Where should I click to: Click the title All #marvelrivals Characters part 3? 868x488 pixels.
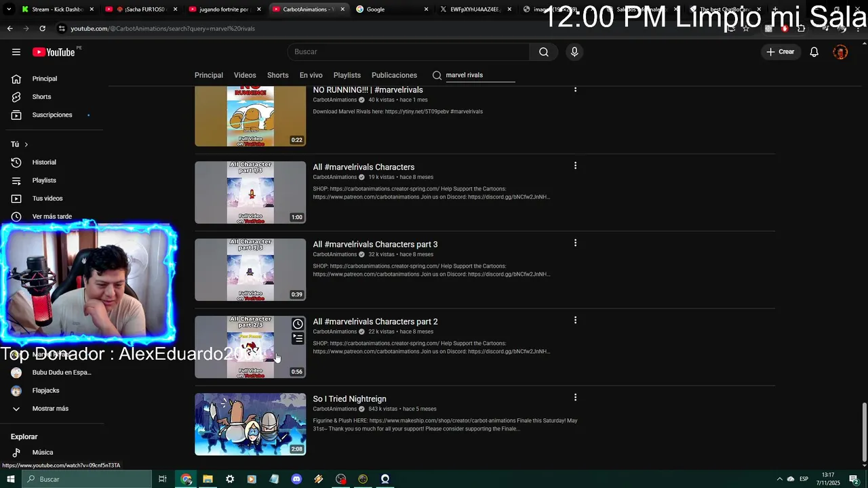[375, 245]
